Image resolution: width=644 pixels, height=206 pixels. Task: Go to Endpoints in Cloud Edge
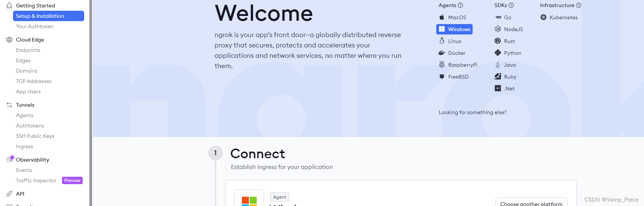click(x=28, y=50)
